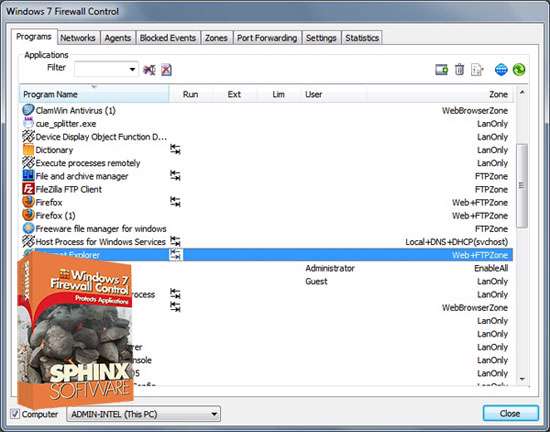Image resolution: width=550 pixels, height=432 pixels.
Task: Click the green globe icon in toolbar
Action: (519, 69)
